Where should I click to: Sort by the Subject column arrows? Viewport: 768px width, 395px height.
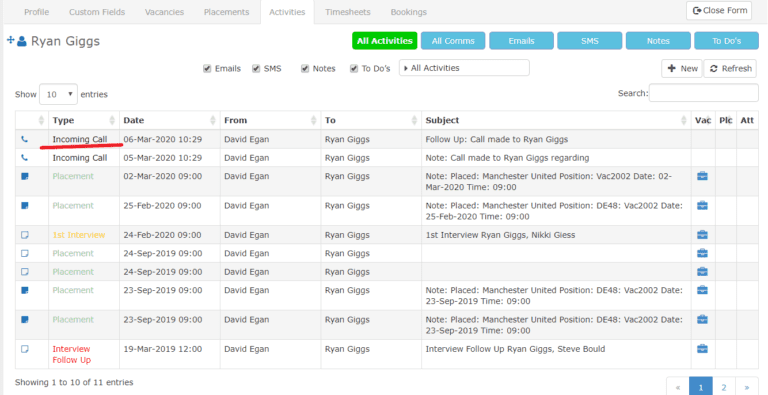coord(684,120)
